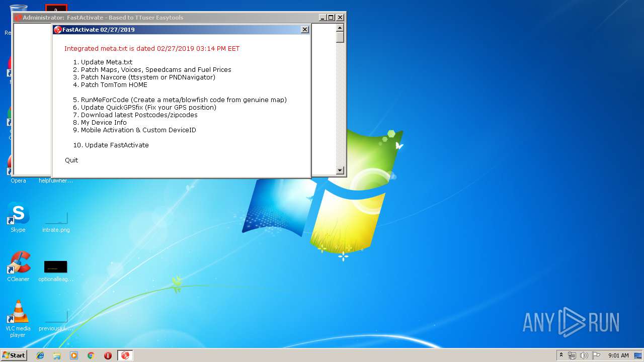The height and width of the screenshot is (362, 644).
Task: Click Integrated meta.txt date text
Action: (x=152, y=49)
